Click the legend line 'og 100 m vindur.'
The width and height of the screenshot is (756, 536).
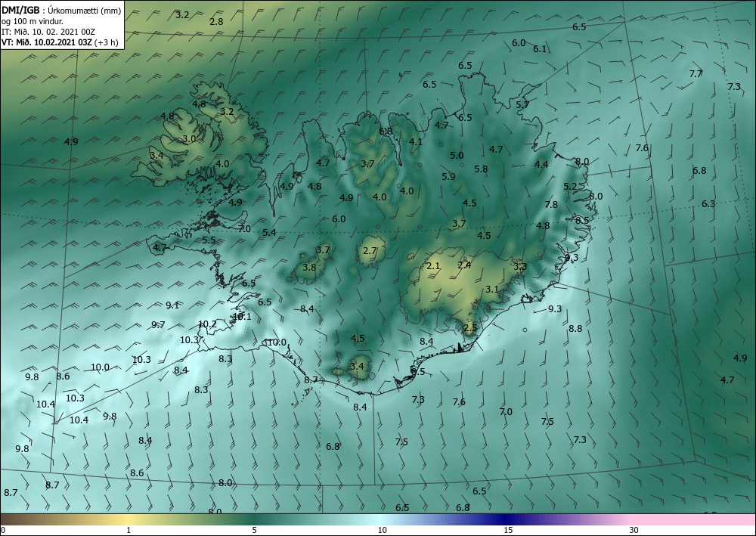(x=33, y=21)
